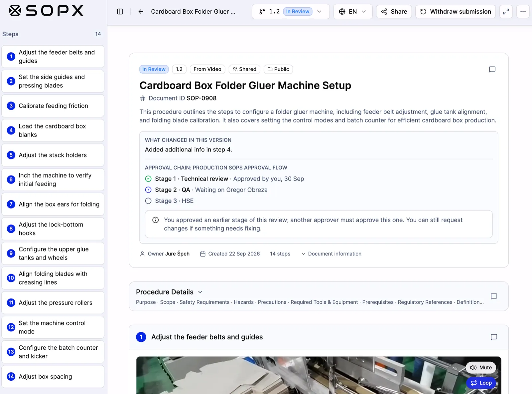
Task: Click Withdraw submission
Action: click(456, 12)
